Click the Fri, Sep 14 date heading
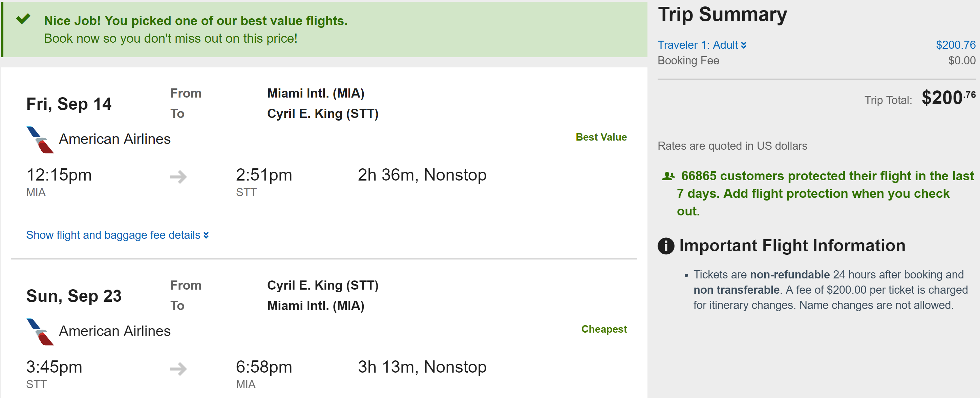 (x=69, y=104)
